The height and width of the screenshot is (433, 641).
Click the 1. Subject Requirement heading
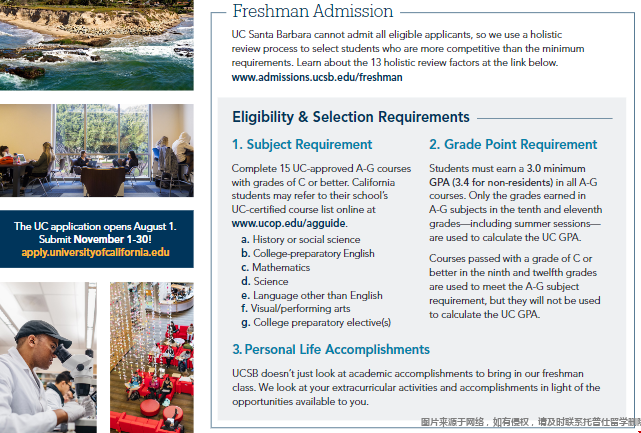302,144
